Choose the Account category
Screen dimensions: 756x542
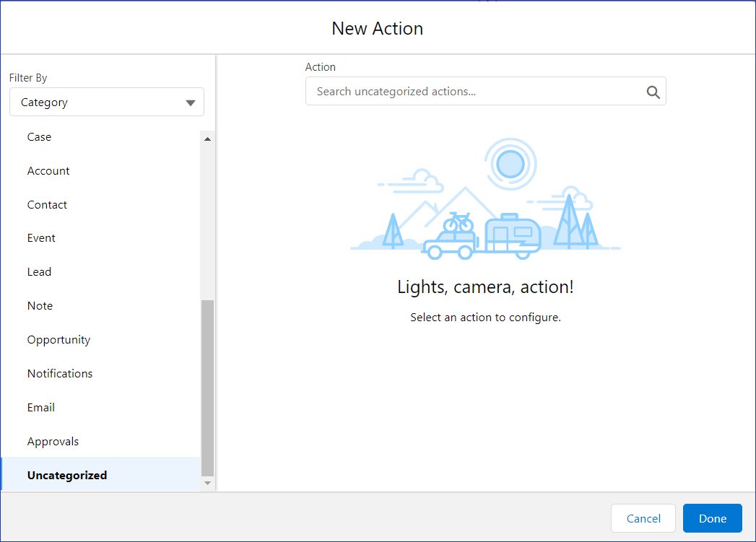click(48, 171)
